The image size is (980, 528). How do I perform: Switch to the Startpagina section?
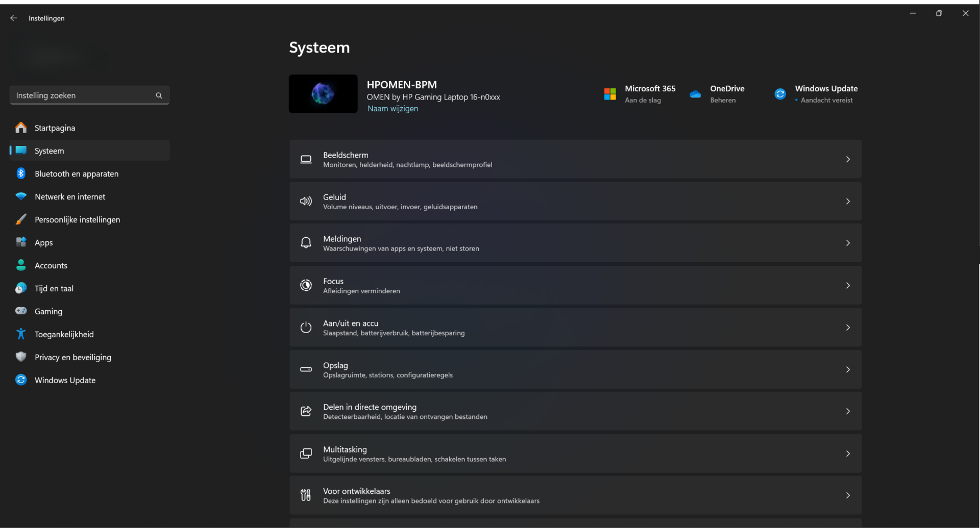(55, 128)
